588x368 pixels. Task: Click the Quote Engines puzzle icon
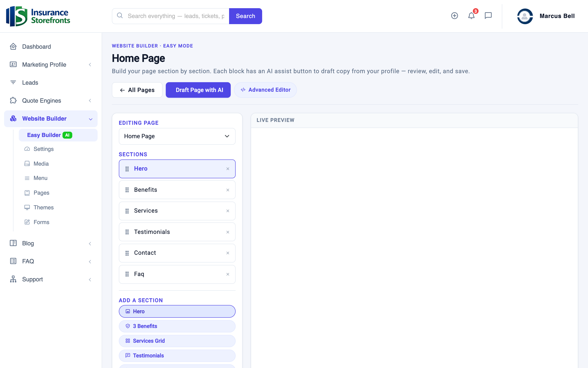point(13,101)
